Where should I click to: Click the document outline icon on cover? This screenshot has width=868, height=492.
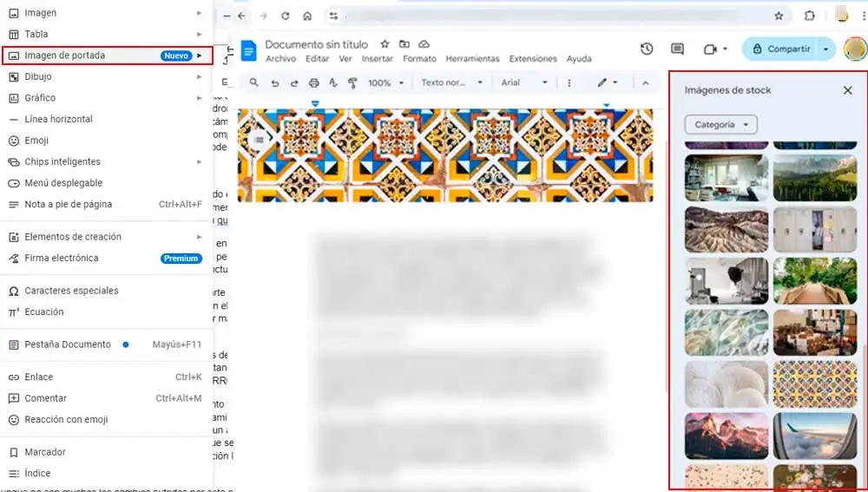[259, 140]
